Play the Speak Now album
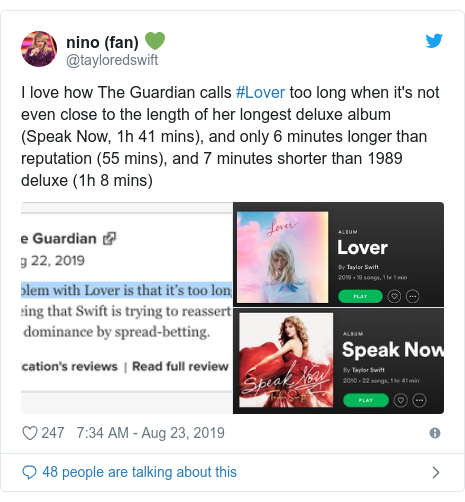465x502 pixels. tap(366, 400)
